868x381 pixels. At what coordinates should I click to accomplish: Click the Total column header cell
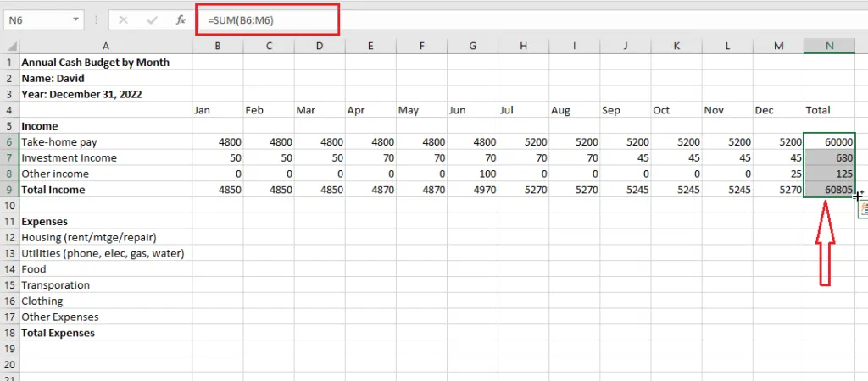coord(829,110)
